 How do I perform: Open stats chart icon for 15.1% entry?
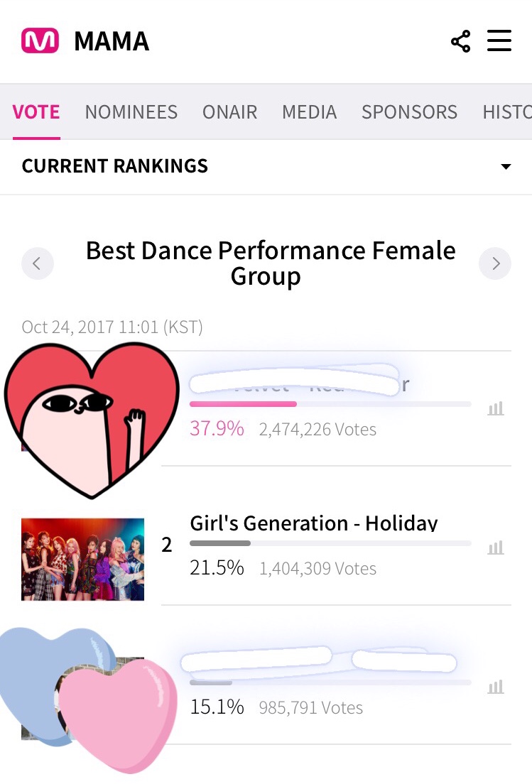coord(496,687)
